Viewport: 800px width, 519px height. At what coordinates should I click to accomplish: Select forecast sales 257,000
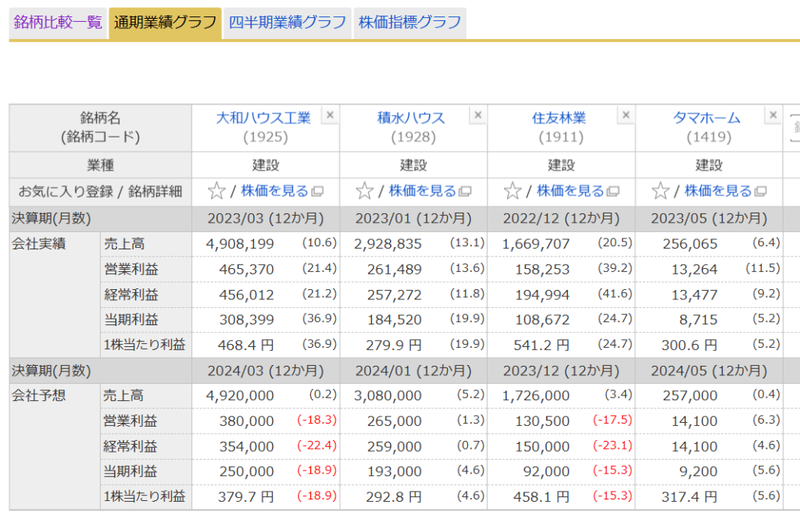tap(690, 396)
